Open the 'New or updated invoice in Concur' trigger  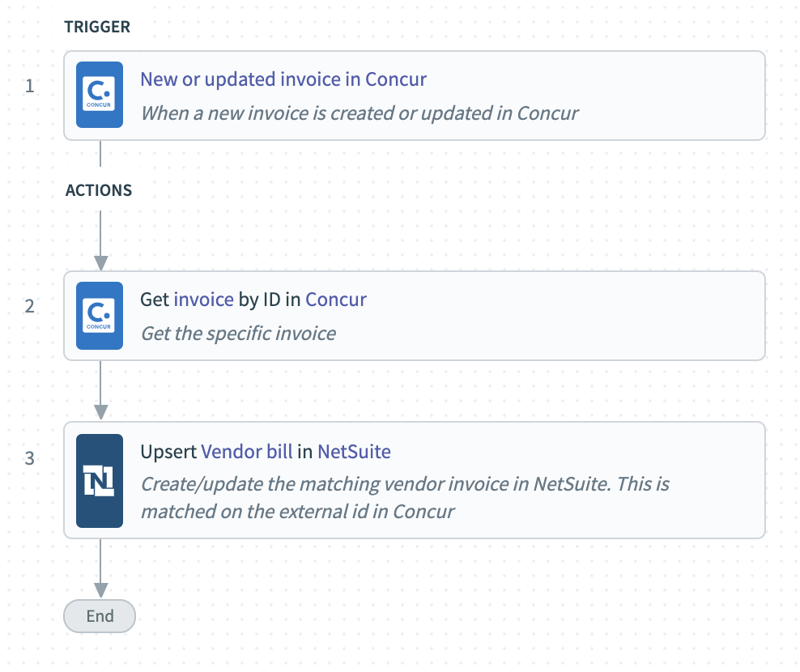click(283, 79)
